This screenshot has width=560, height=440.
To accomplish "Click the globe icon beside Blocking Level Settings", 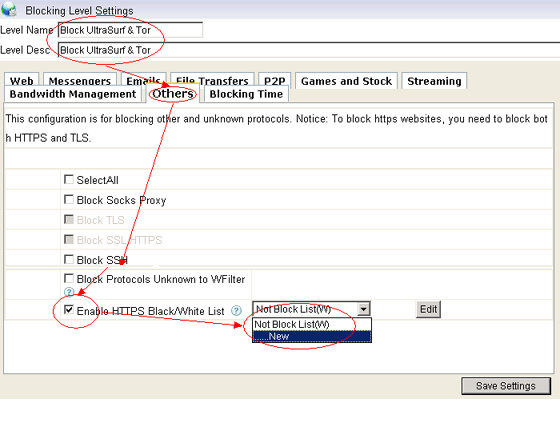I will coord(9,9).
